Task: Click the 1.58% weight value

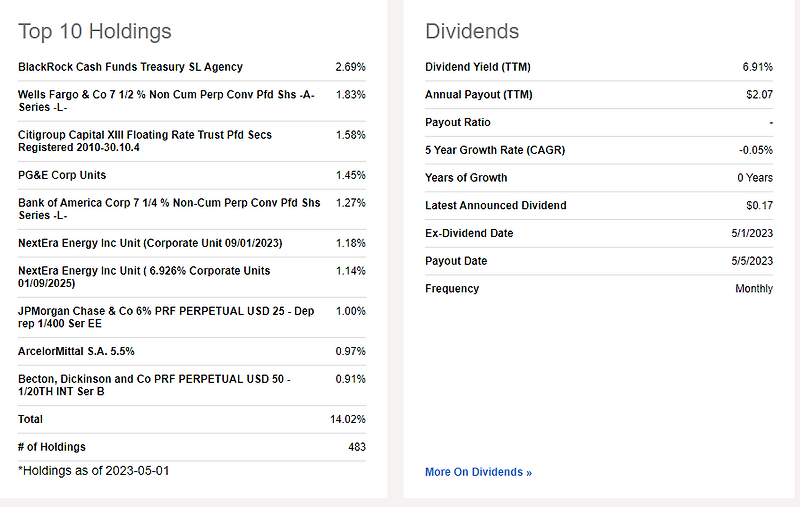Action: 350,135
